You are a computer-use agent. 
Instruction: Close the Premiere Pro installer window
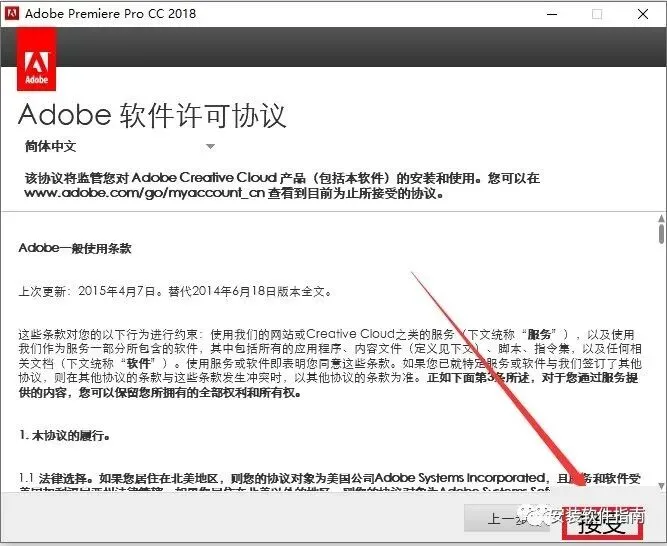click(x=643, y=14)
